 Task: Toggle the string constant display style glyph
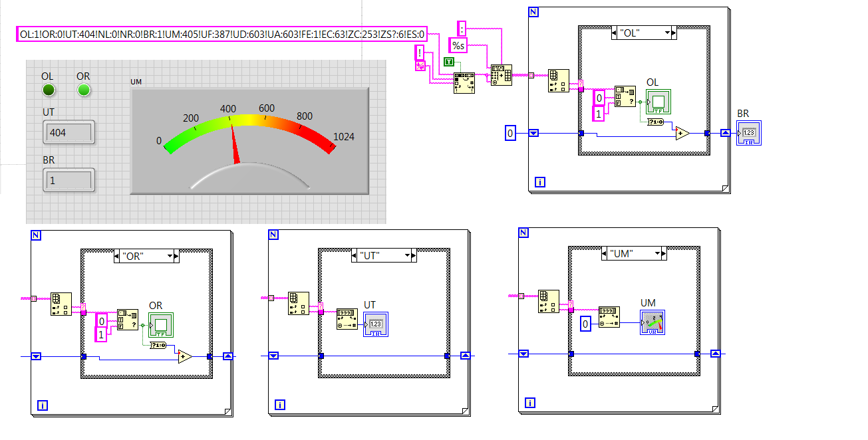click(420, 65)
